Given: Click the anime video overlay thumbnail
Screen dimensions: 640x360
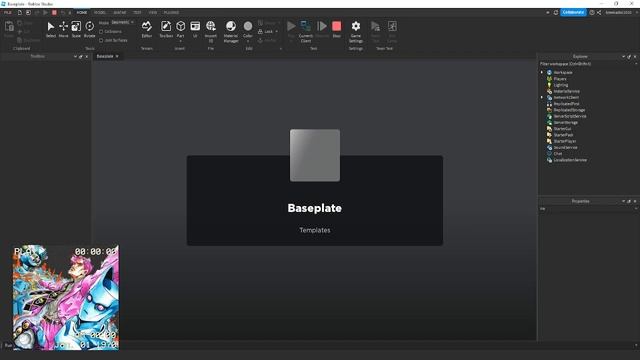Looking at the screenshot, I should click(x=66, y=298).
